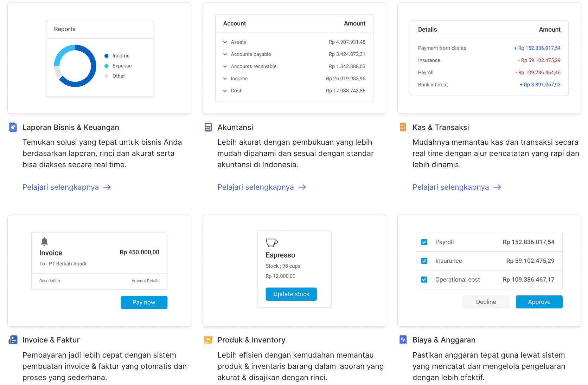588x385 pixels.
Task: Toggle the Insurance checkbox
Action: click(x=424, y=261)
